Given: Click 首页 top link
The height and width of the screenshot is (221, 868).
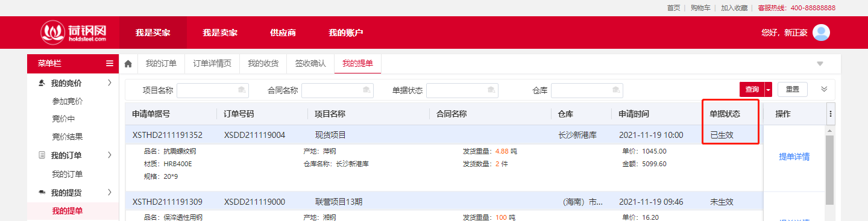Looking at the screenshot, I should point(673,8).
